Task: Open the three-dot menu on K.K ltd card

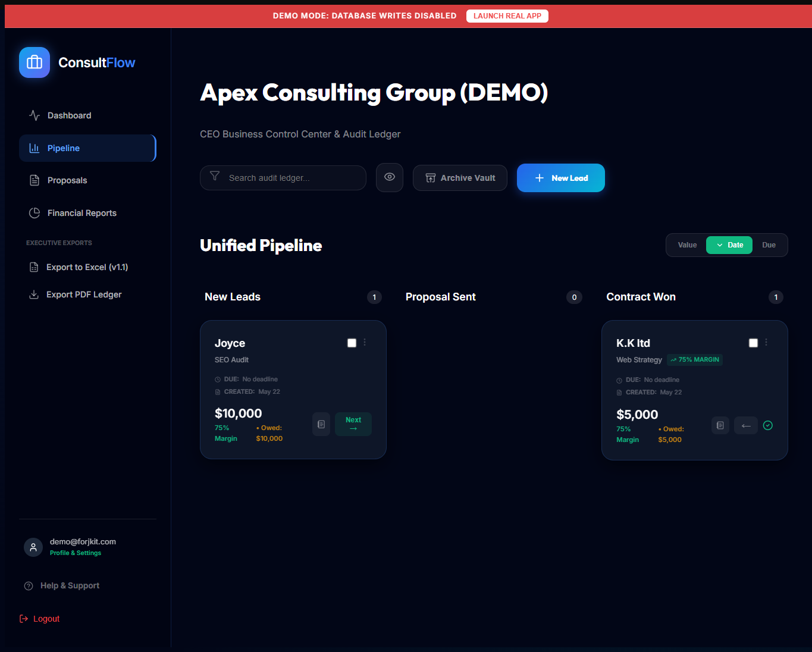Action: pos(766,342)
